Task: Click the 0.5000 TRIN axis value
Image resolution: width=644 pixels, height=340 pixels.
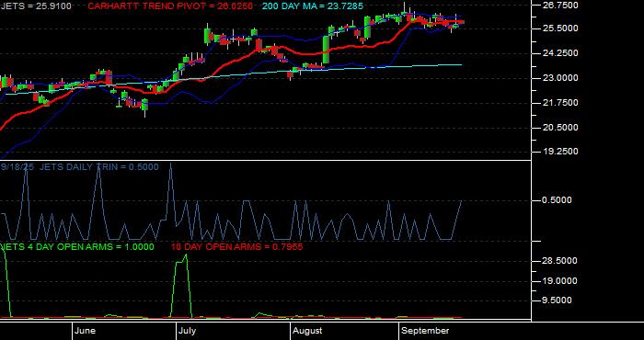Action: [557, 200]
